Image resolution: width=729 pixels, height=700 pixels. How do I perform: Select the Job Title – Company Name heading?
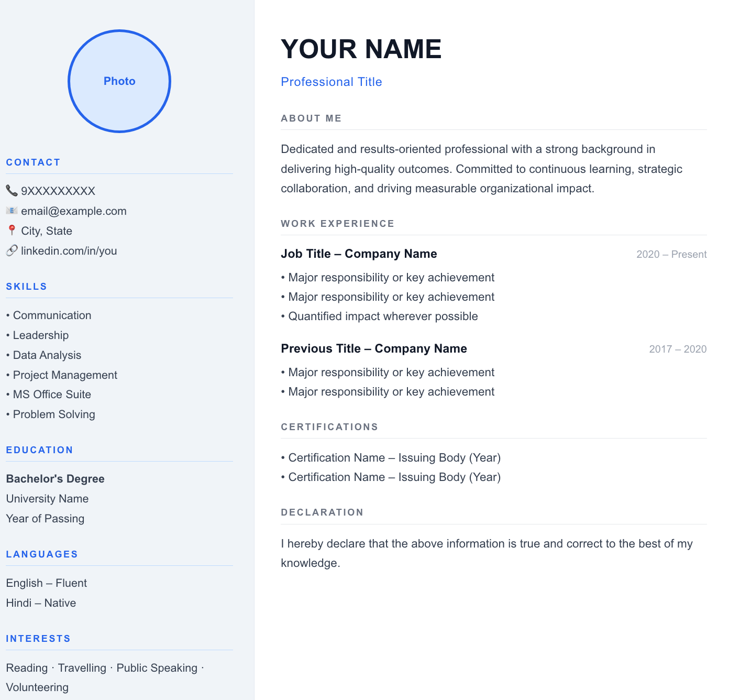click(359, 254)
